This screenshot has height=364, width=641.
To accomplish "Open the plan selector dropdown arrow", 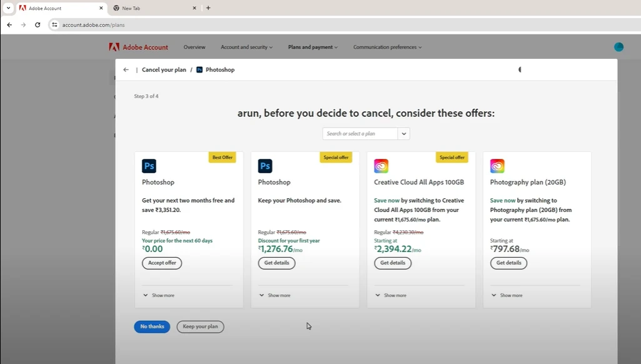I will pyautogui.click(x=403, y=134).
